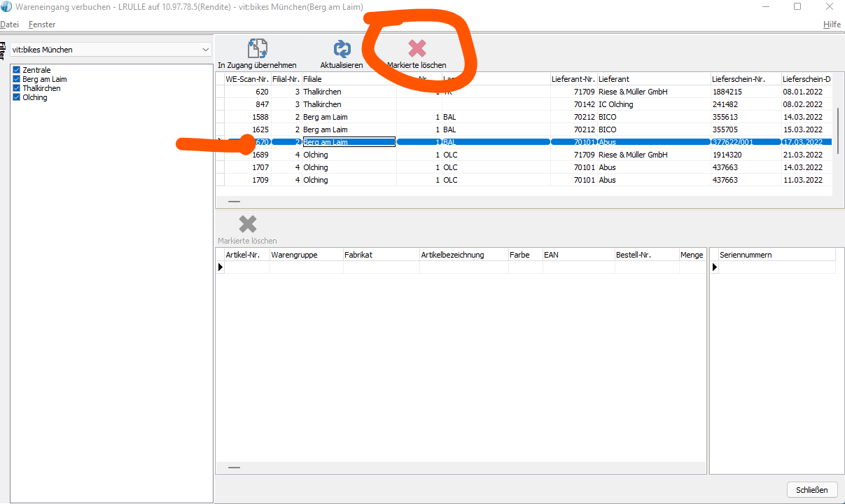Select the row with WE-Scan-Nr. 620

(524, 92)
